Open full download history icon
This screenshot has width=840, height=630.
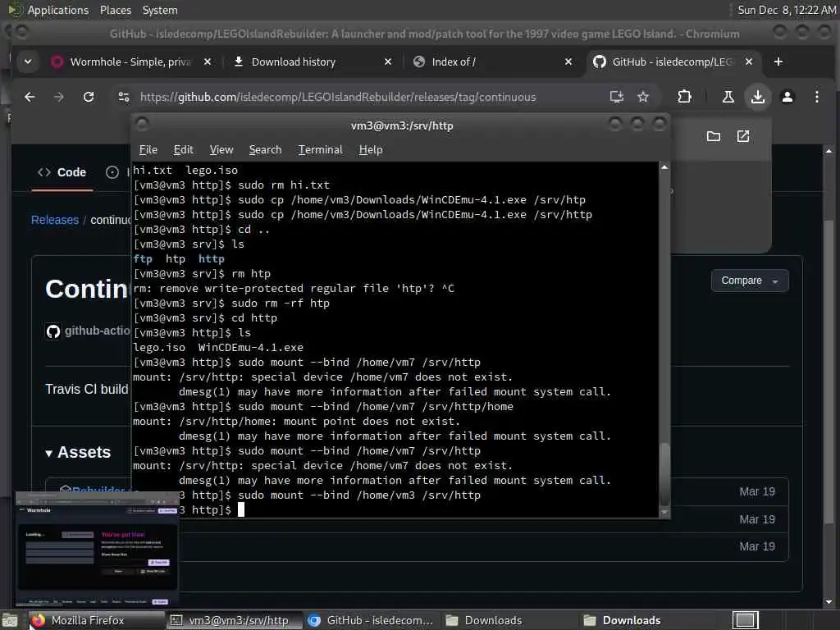coord(743,136)
